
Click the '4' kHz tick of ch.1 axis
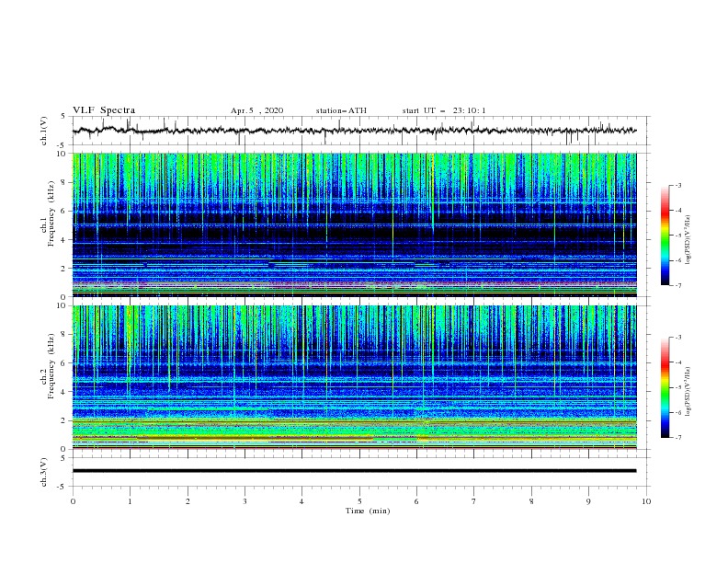[x=64, y=240]
